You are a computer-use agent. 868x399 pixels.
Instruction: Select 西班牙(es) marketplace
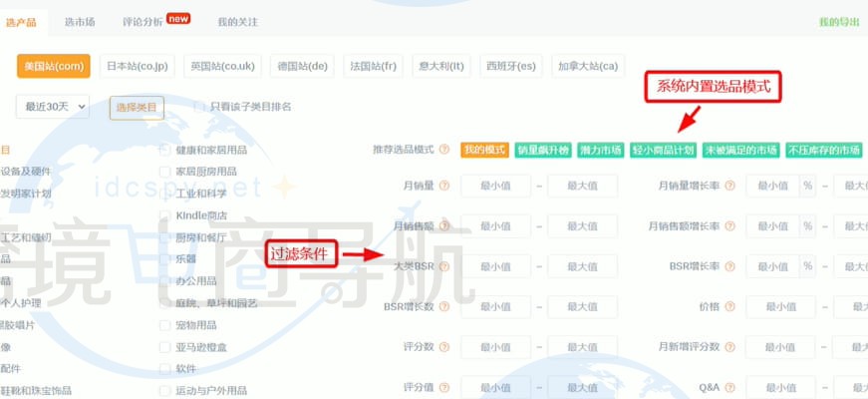(511, 66)
